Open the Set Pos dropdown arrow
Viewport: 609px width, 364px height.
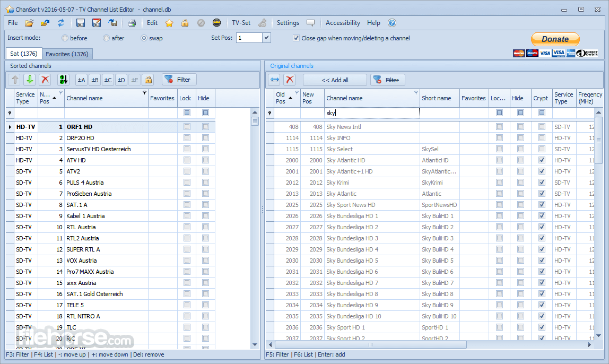(x=266, y=38)
